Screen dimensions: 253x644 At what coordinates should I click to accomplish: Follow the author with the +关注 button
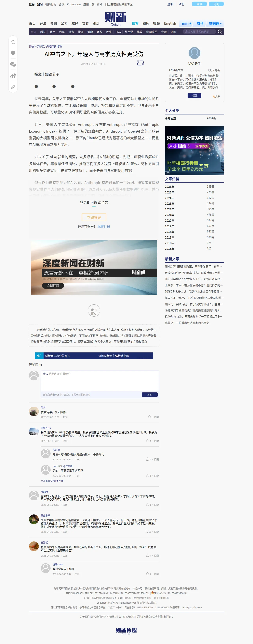coord(194,96)
